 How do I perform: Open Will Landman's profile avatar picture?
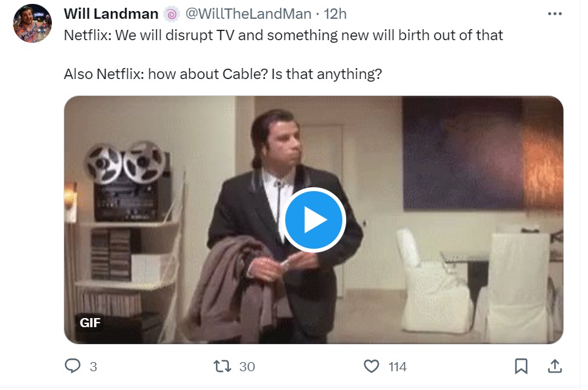coord(32,23)
